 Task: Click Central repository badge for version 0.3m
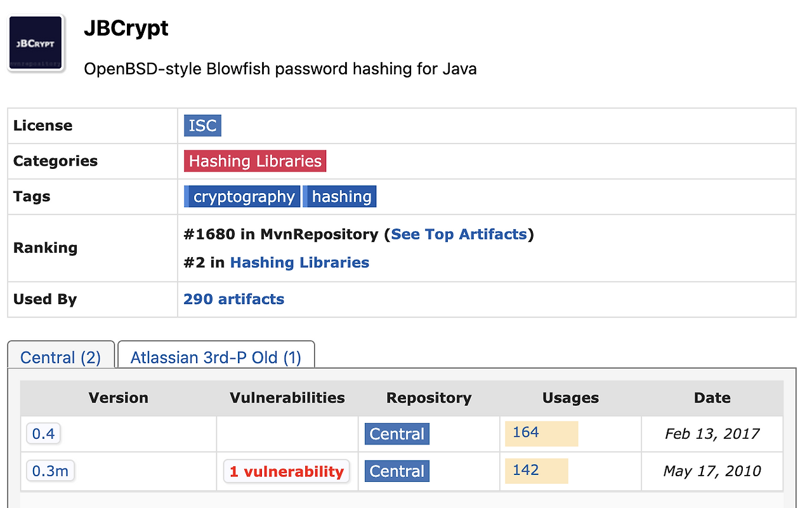tap(397, 471)
